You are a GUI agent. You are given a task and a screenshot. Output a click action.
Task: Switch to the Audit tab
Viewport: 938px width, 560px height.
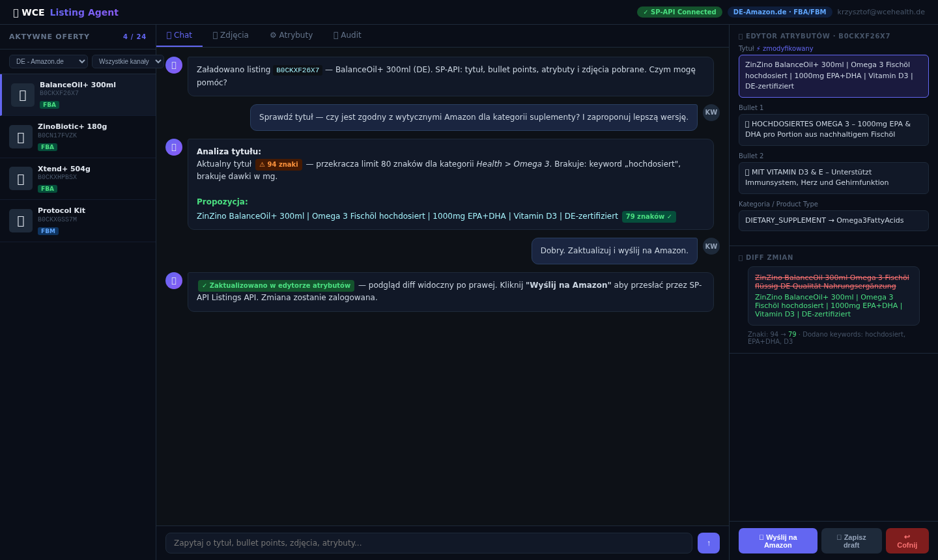click(x=347, y=35)
